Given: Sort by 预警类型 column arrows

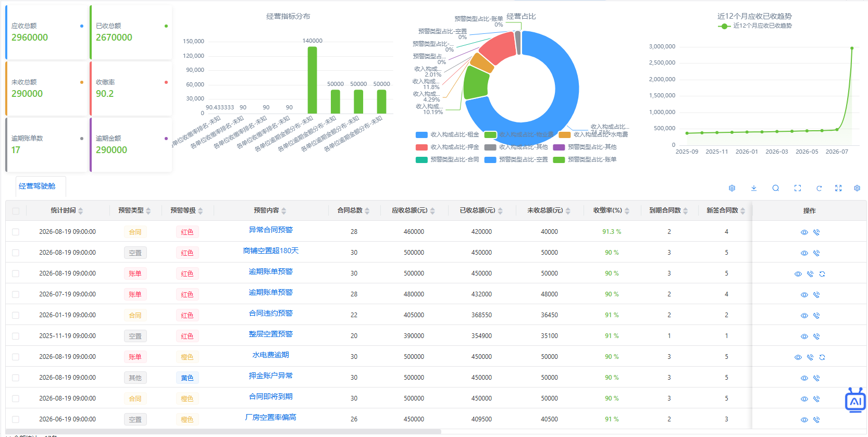Looking at the screenshot, I should [148, 211].
